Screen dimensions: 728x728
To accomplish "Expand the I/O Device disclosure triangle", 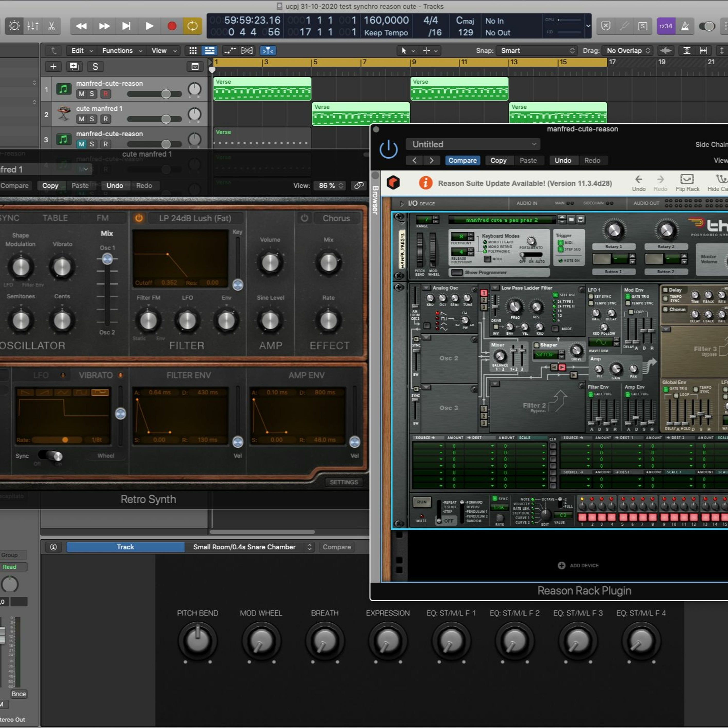I will tap(402, 204).
